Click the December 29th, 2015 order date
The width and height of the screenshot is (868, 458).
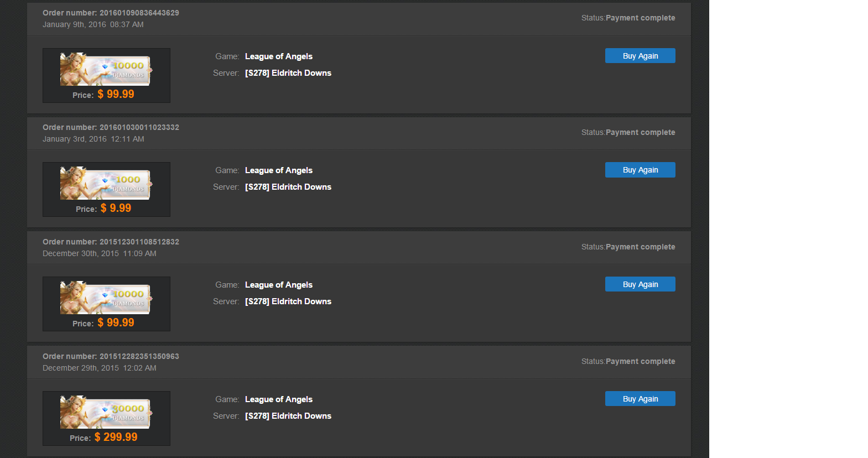(81, 368)
